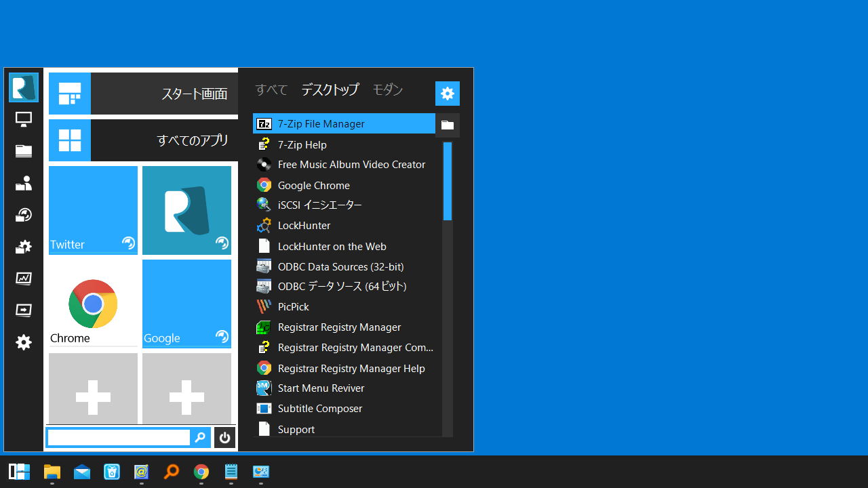
Task: Click the search magnifier button
Action: 200,438
